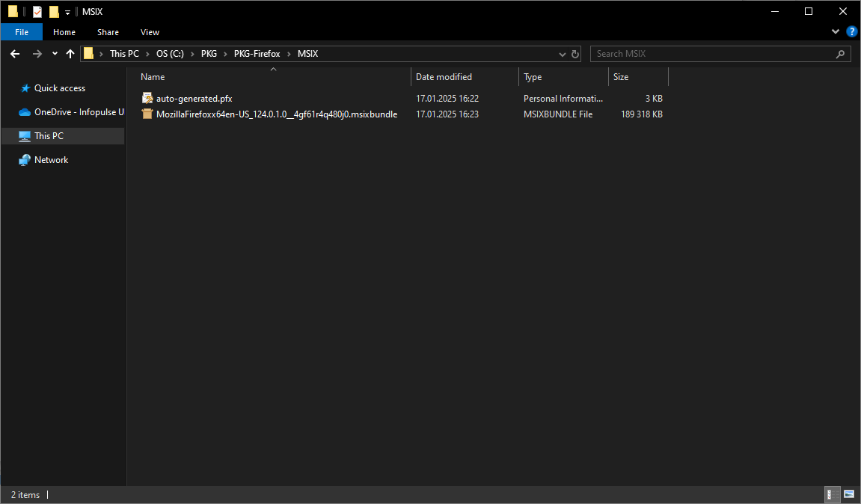Click Properties icon in quick access toolbar

(37, 11)
